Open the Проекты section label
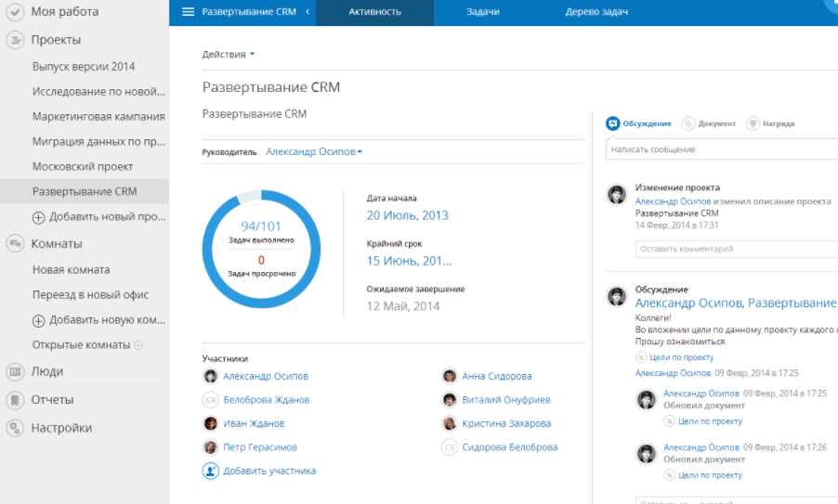Screen dimensions: 838x504 coord(56,40)
